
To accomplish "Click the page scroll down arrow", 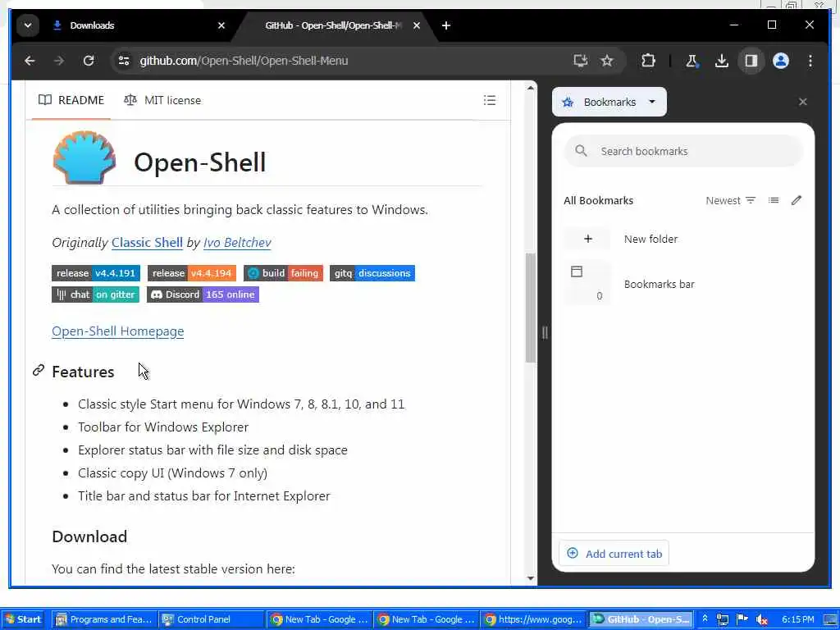I will 531,578.
